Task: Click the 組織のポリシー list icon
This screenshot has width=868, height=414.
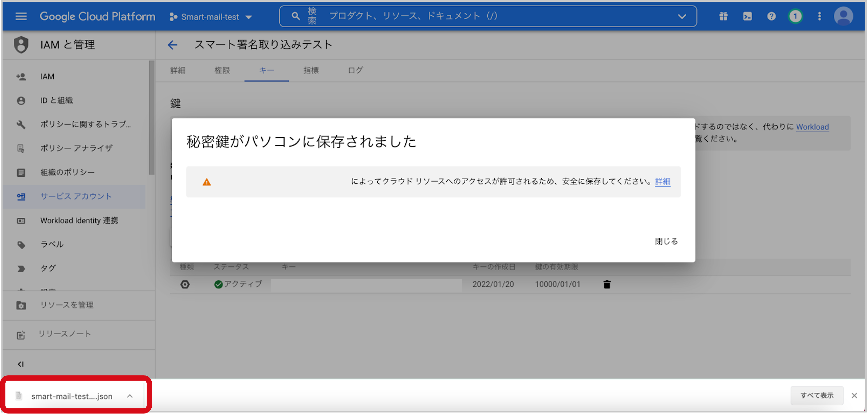Action: coord(21,173)
